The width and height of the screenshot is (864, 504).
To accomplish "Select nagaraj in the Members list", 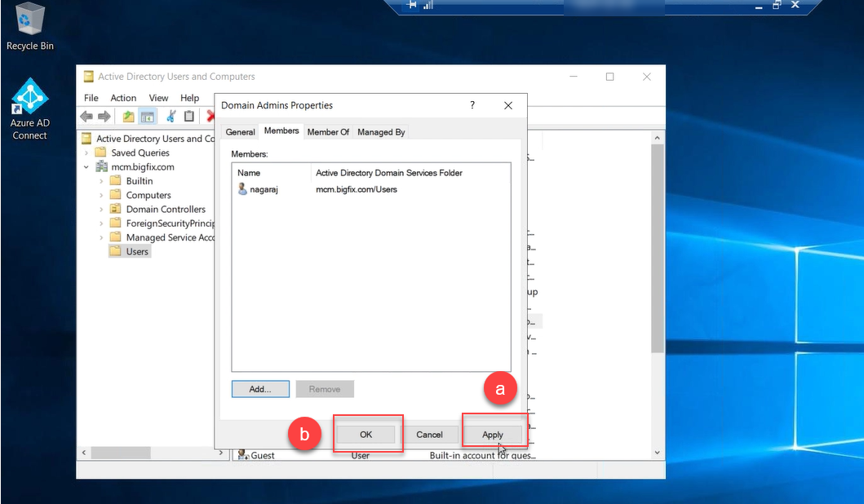I will 264,189.
